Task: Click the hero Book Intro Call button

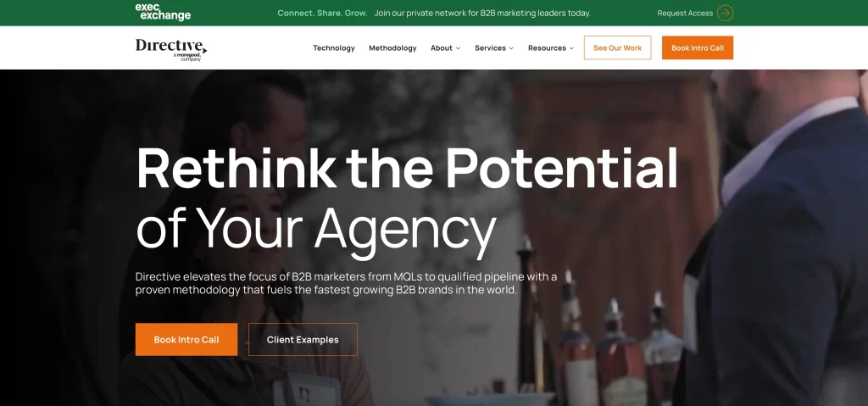Action: pos(186,340)
